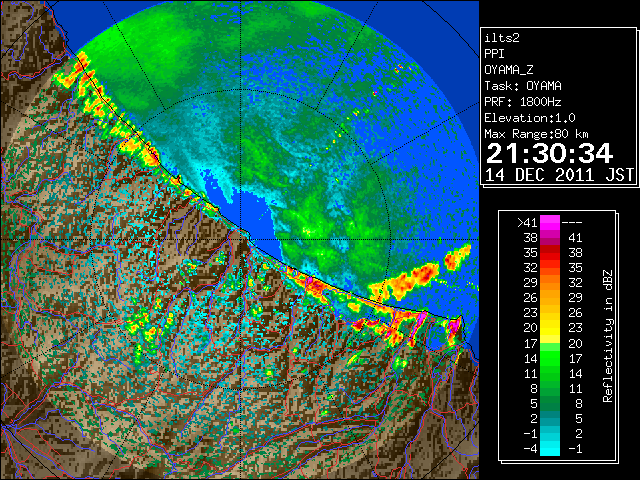This screenshot has height=480, width=640.
Task: Select the '14 DEC 2011 JST' date
Action: tap(559, 175)
